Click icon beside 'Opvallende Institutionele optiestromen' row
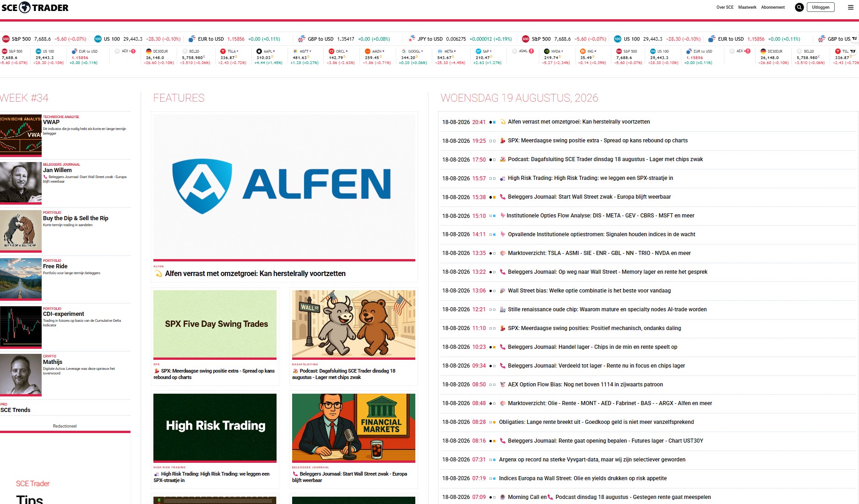Screen dimensions: 859x504 tap(503, 234)
